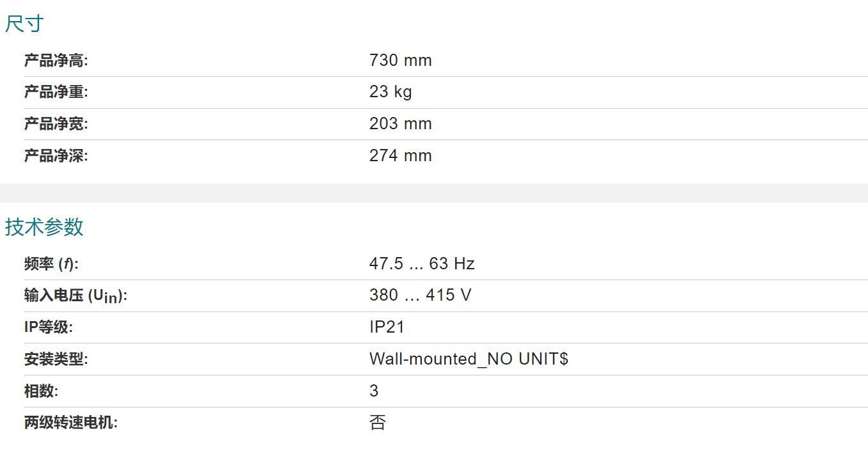The image size is (868, 449).
Task: Click the IP21 rating value
Action: (387, 327)
